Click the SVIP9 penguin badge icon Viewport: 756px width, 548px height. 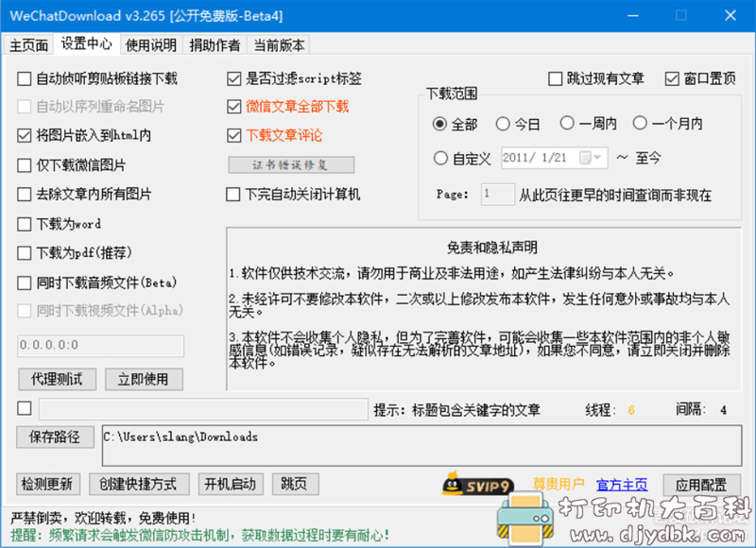[477, 485]
